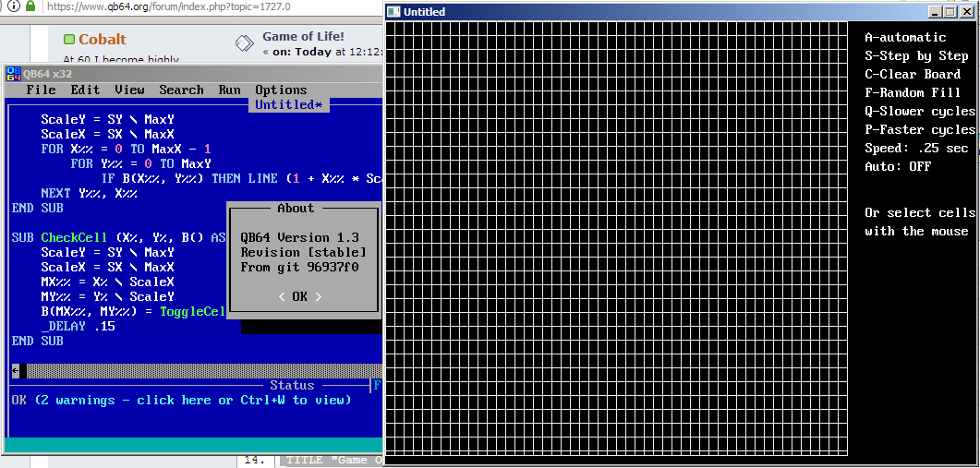Screen dimensions: 980x468
Task: Click the site info circle icon
Action: pos(14,6)
